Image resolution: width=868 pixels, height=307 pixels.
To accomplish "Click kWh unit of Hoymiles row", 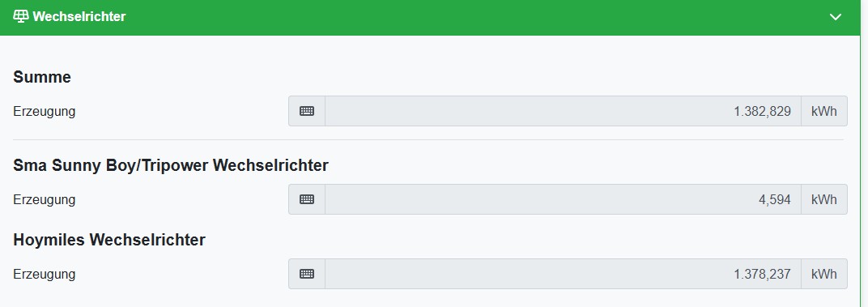I will point(823,274).
